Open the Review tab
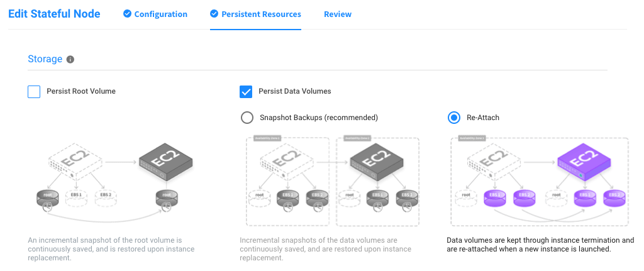The image size is (644, 271). click(x=338, y=14)
